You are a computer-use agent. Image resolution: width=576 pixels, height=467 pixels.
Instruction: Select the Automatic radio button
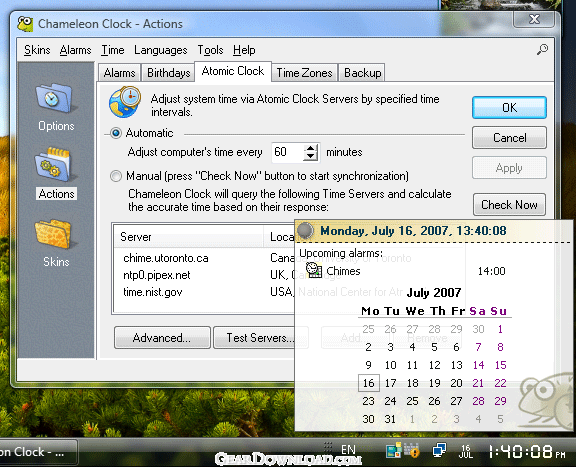tap(116, 133)
